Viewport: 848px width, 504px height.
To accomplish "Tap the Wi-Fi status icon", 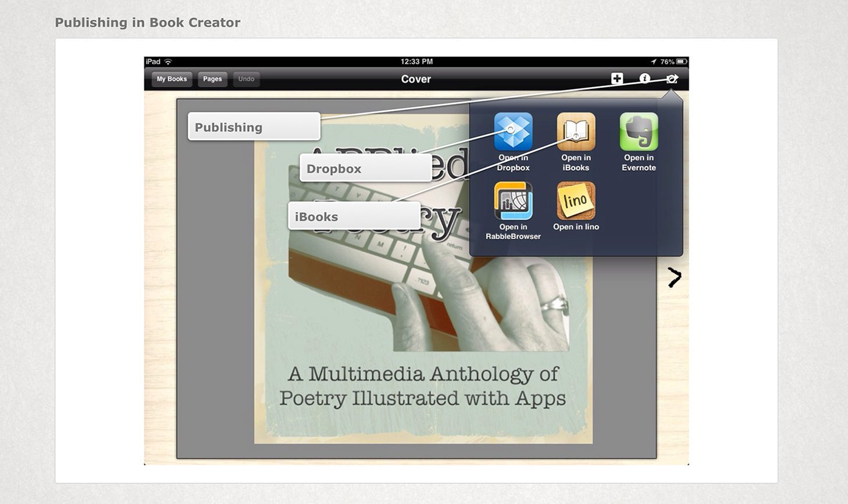I will [x=168, y=62].
